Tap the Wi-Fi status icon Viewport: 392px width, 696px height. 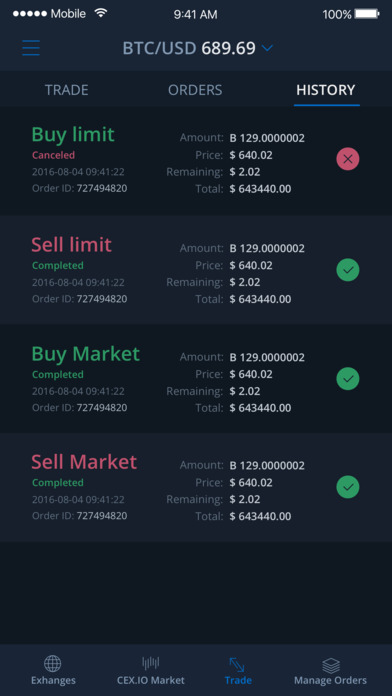[101, 13]
